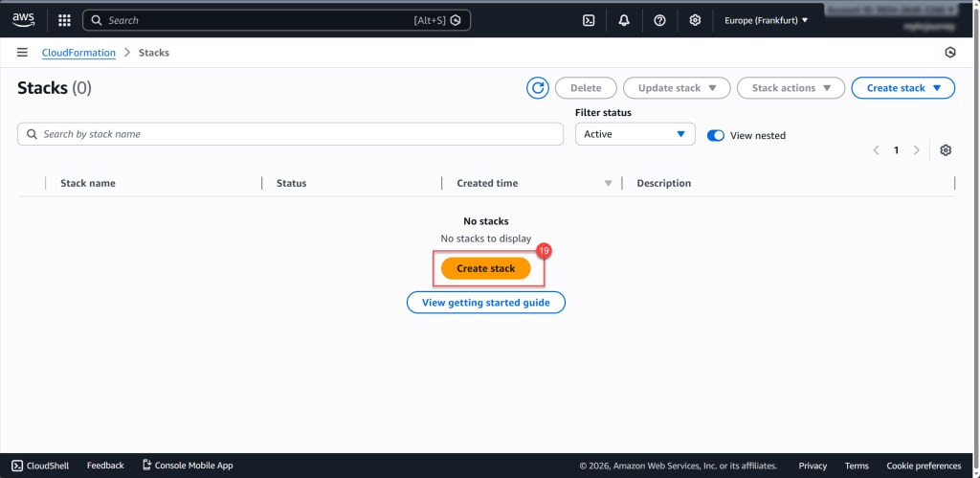Launch CloudShell from the top bar icon
980x478 pixels.
590,20
